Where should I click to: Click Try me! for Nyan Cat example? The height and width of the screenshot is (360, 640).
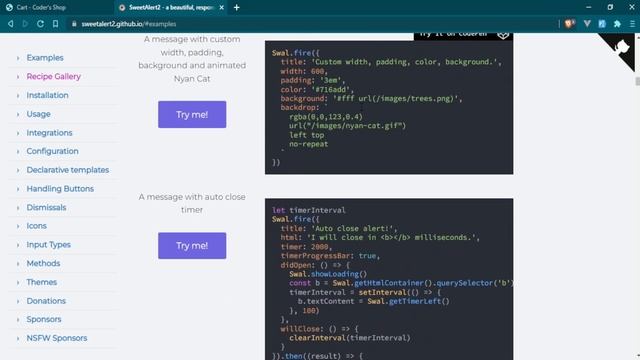click(192, 115)
